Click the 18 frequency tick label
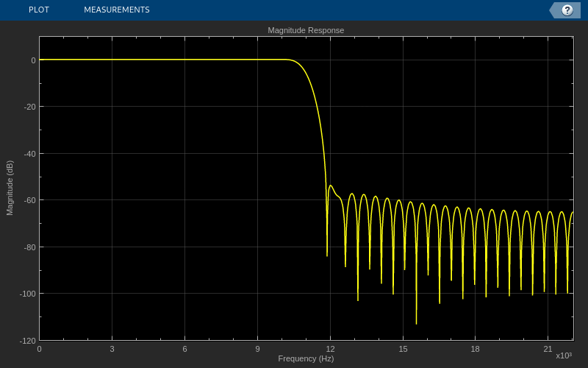588x368 pixels. [475, 349]
